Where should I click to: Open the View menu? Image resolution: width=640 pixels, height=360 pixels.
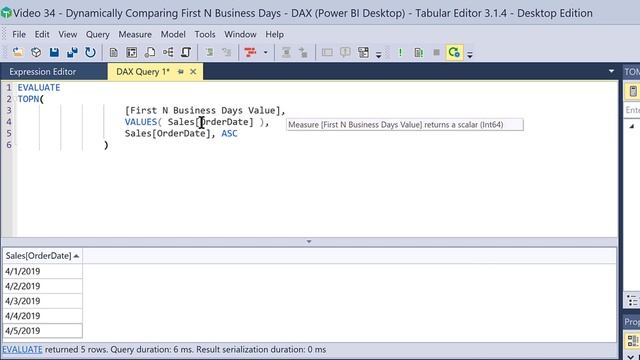[68, 34]
